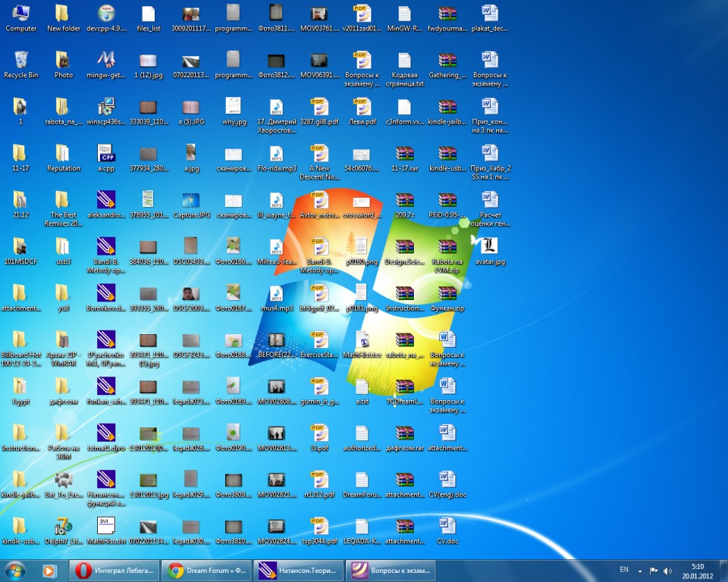
Task: Select the дифгеом.rar archive icon
Action: pos(405,438)
